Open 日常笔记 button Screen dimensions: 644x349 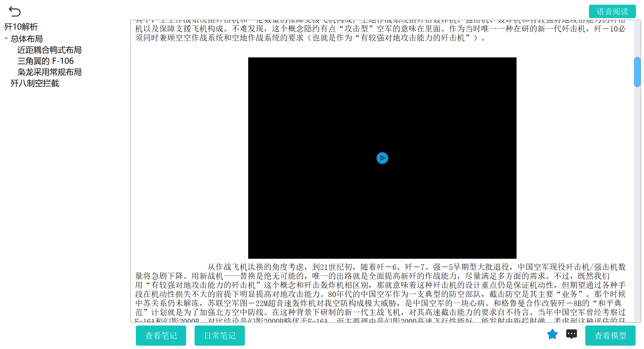pos(220,336)
